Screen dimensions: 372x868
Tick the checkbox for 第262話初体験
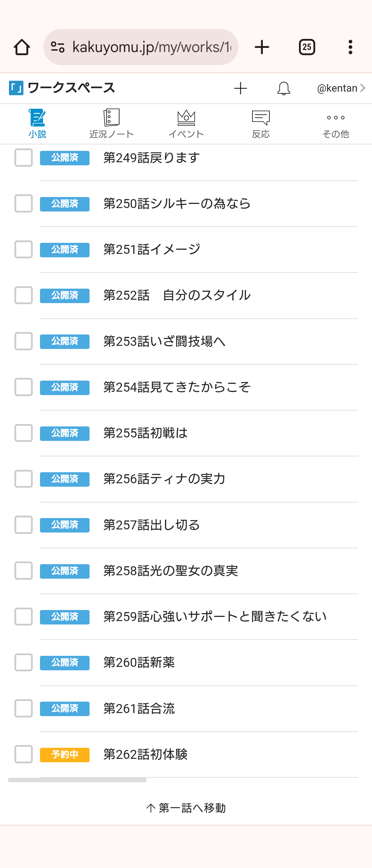point(23,754)
